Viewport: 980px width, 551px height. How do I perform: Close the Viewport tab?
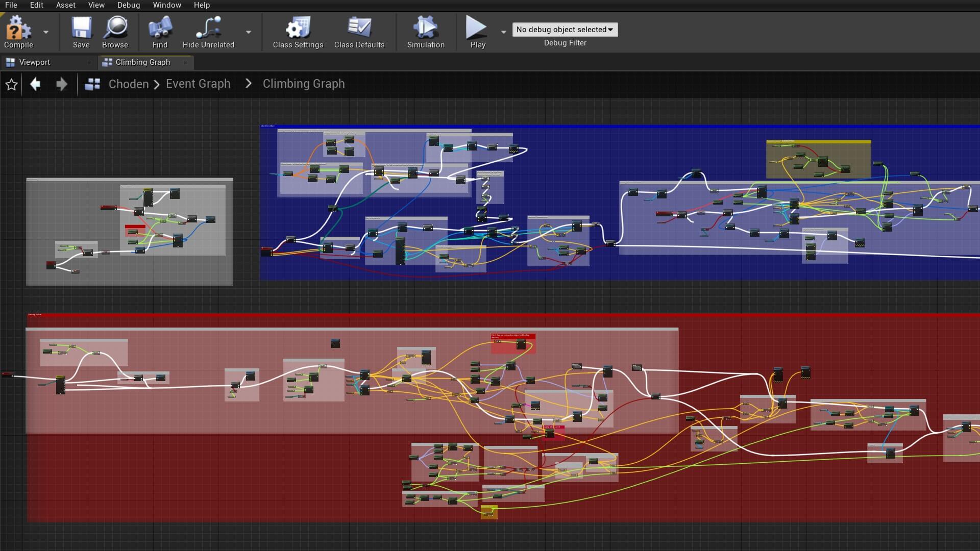coord(89,63)
